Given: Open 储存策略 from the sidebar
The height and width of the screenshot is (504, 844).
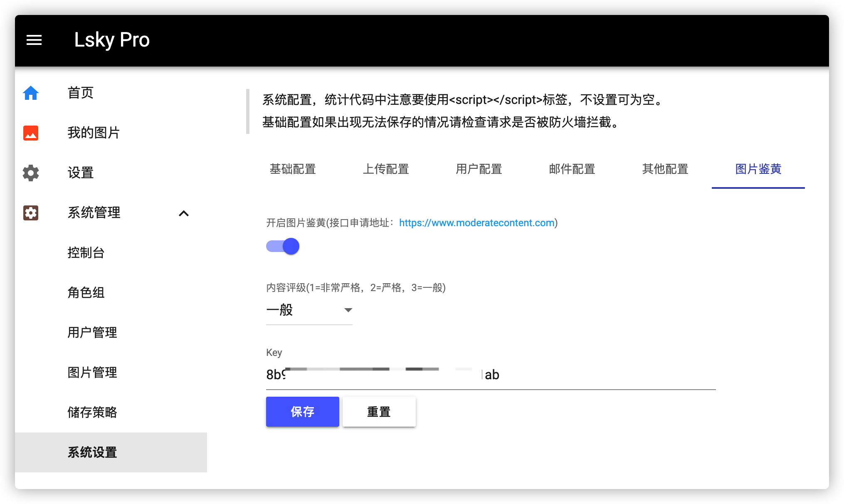Looking at the screenshot, I should [92, 412].
